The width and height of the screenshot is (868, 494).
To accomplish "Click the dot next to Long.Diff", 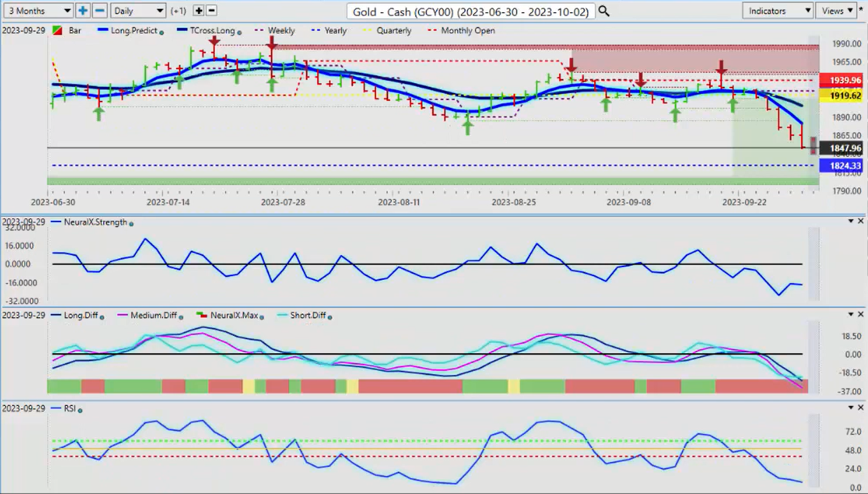I will [x=102, y=317].
